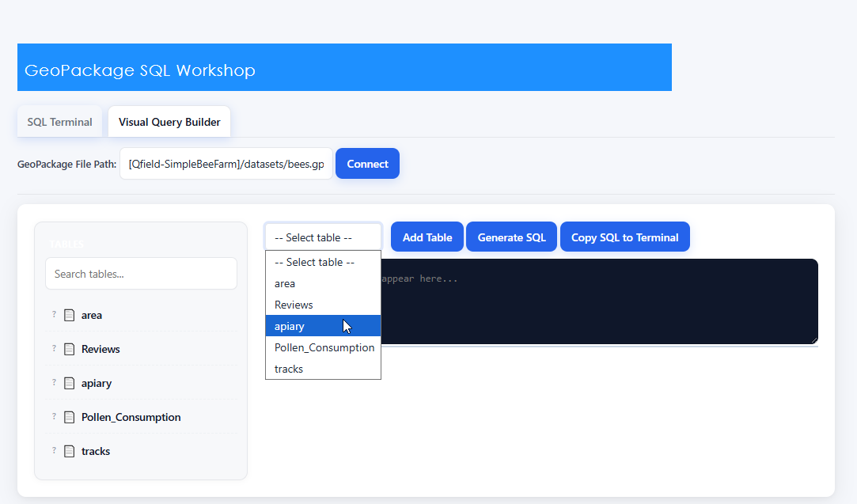Choose tracks from the dropdown list

(323, 369)
